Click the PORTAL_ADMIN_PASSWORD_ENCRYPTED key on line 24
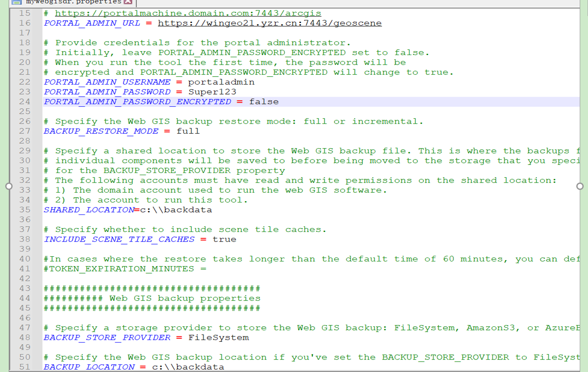This screenshot has height=372, width=588. coord(138,102)
